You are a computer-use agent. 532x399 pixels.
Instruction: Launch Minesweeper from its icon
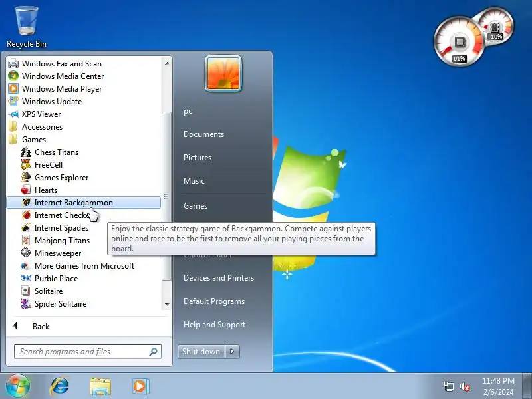(x=26, y=253)
